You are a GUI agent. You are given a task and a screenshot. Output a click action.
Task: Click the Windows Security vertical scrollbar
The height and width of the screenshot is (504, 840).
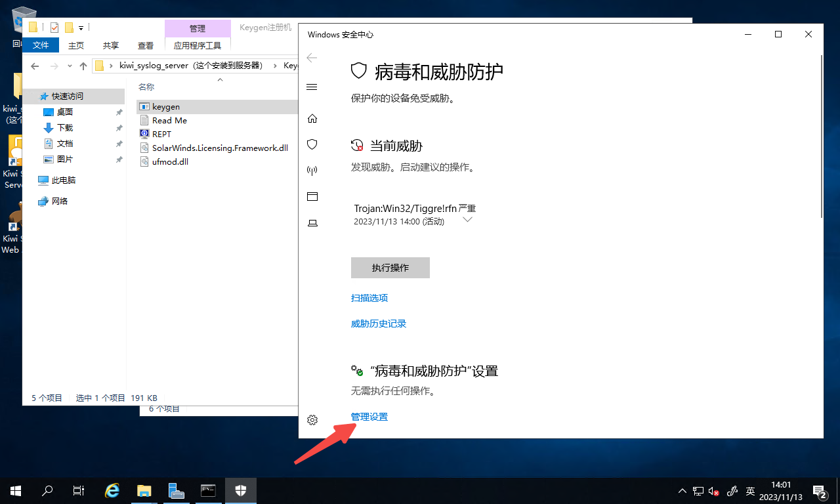click(822, 138)
